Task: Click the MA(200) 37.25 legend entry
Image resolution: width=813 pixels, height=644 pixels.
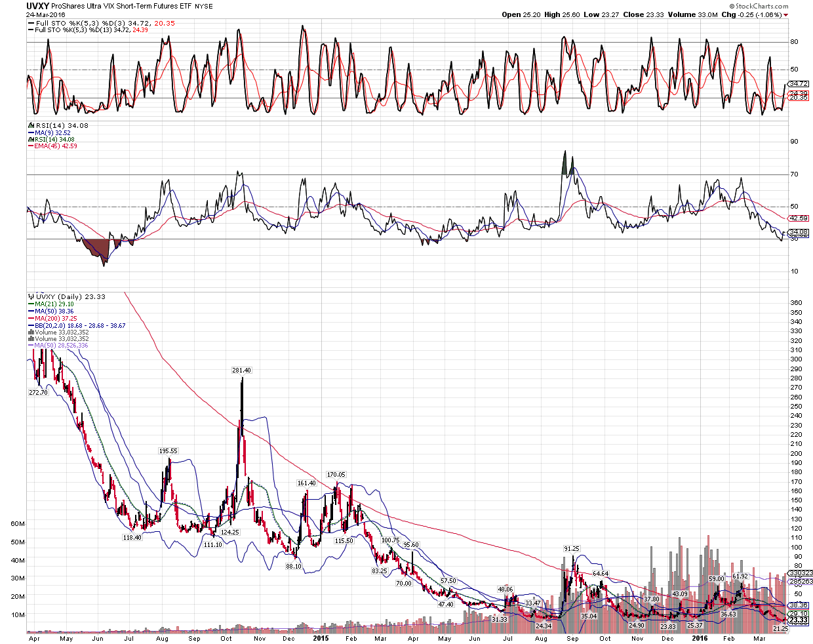Action: pos(52,317)
